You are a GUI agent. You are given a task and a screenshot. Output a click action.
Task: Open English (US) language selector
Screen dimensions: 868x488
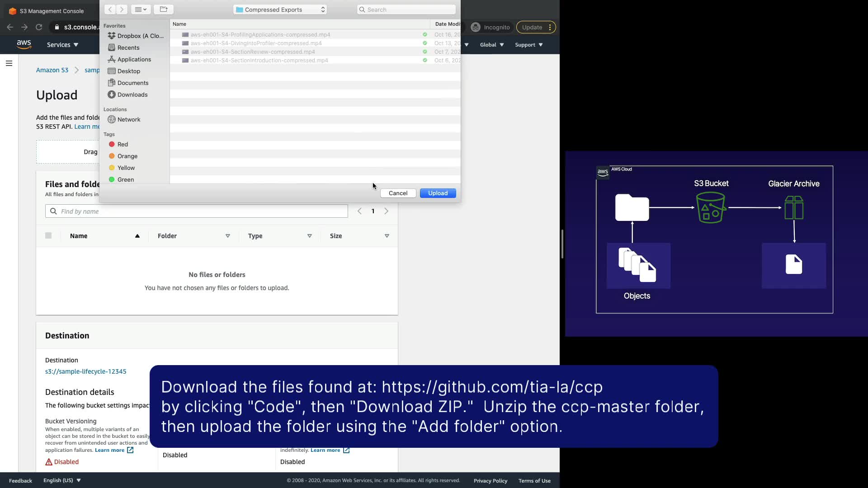(x=62, y=480)
